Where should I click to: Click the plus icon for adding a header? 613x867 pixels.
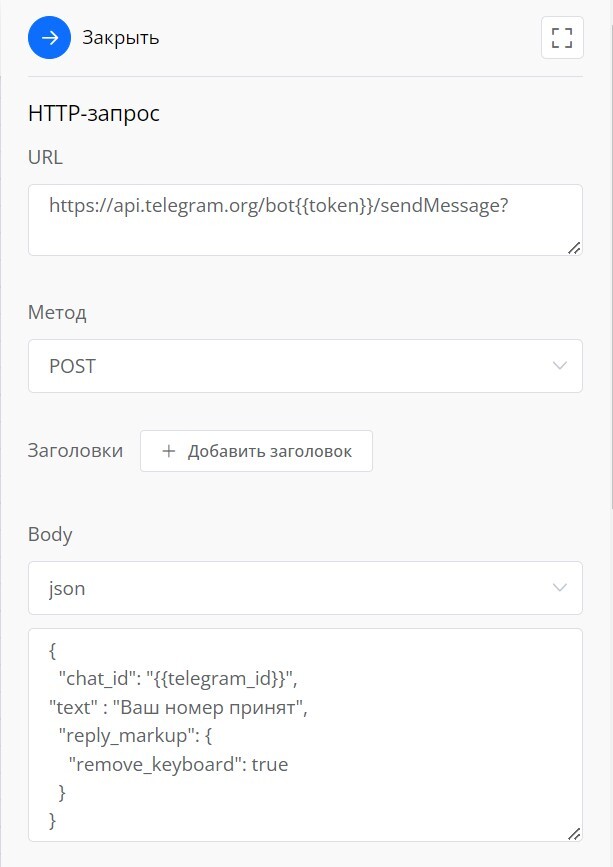click(x=168, y=451)
